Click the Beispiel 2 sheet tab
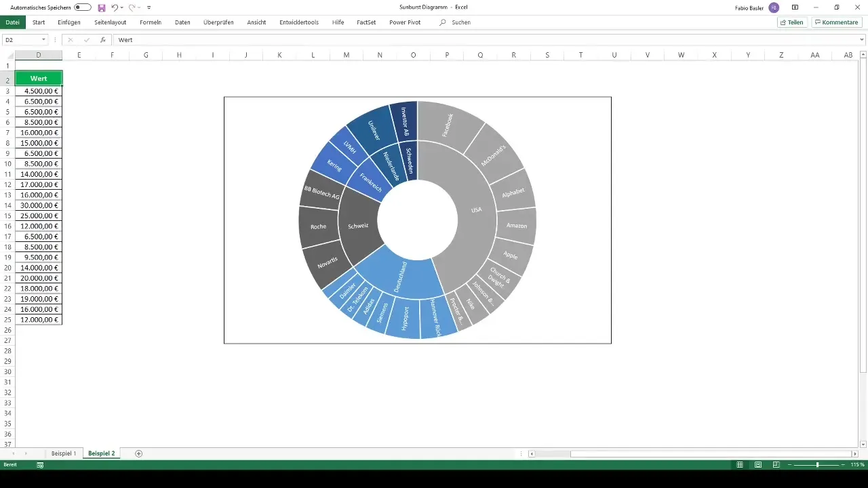The image size is (868, 488). (102, 453)
